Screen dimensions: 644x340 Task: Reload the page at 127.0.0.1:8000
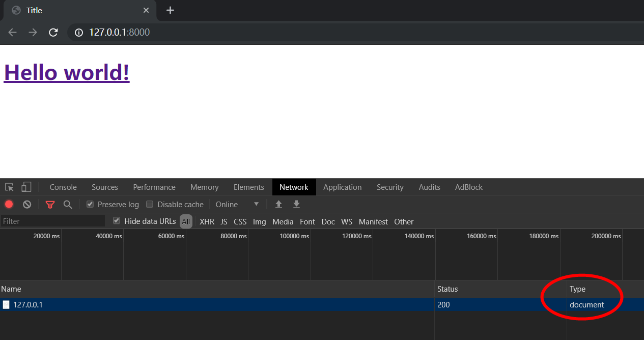point(53,33)
